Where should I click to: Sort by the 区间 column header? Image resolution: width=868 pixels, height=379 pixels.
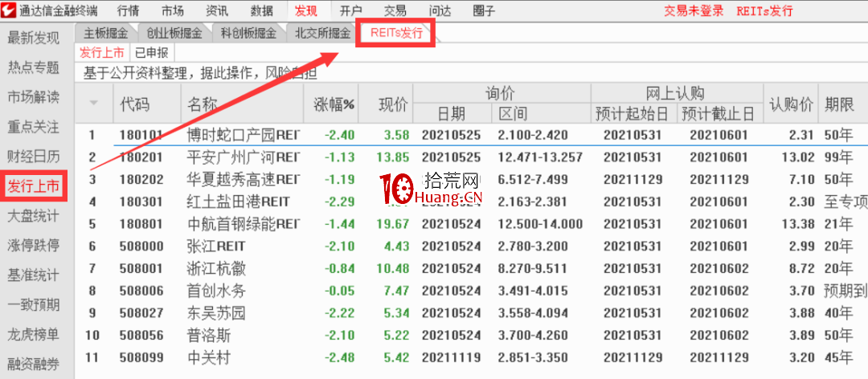pos(513,115)
